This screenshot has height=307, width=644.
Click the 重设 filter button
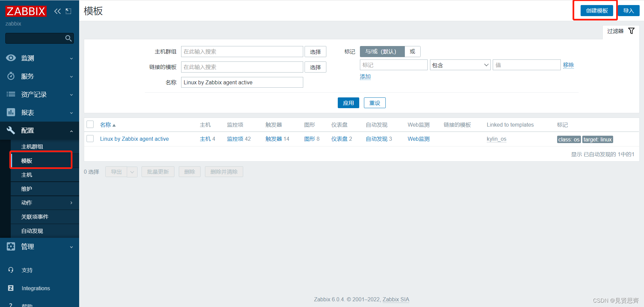(375, 103)
